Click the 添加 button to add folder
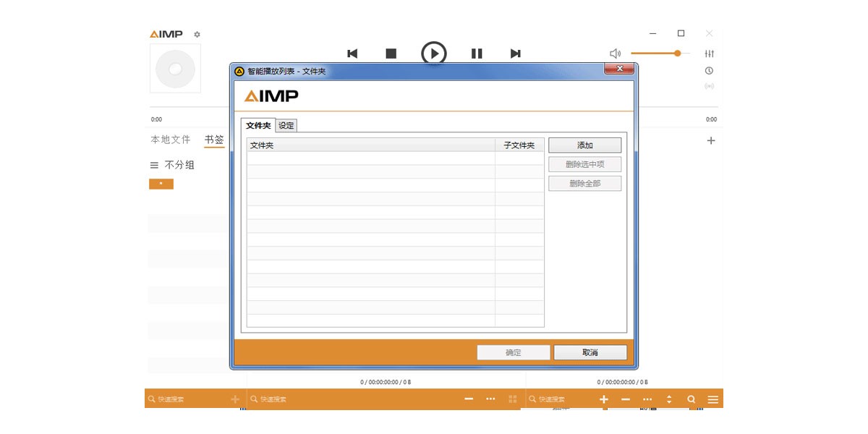The width and height of the screenshot is (868, 434). tap(586, 145)
